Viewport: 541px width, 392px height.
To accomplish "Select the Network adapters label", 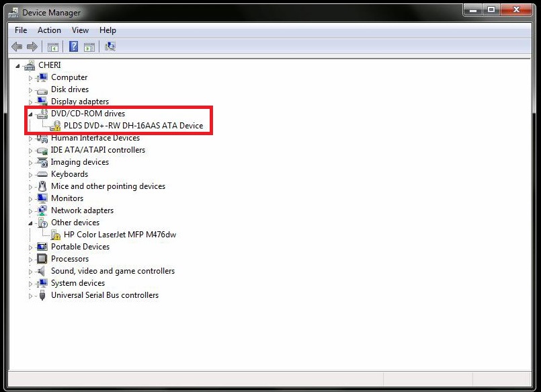I will pyautogui.click(x=82, y=210).
